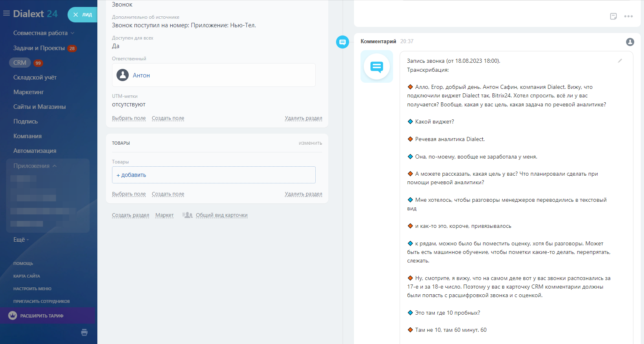Screen dimensions: 644x344
Task: Click Создать поле under UTM-метки
Action: (168, 118)
